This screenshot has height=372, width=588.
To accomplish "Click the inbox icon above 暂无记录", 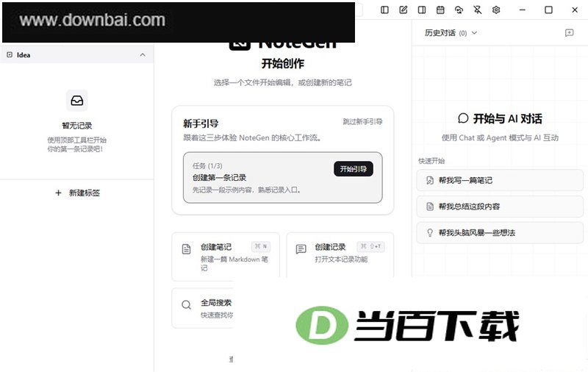I will click(77, 101).
